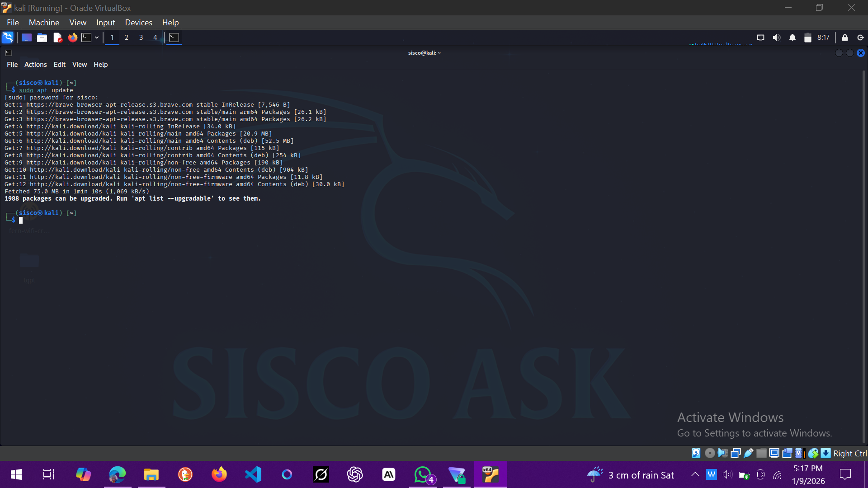Switch to Kali workspace 4

click(x=155, y=38)
